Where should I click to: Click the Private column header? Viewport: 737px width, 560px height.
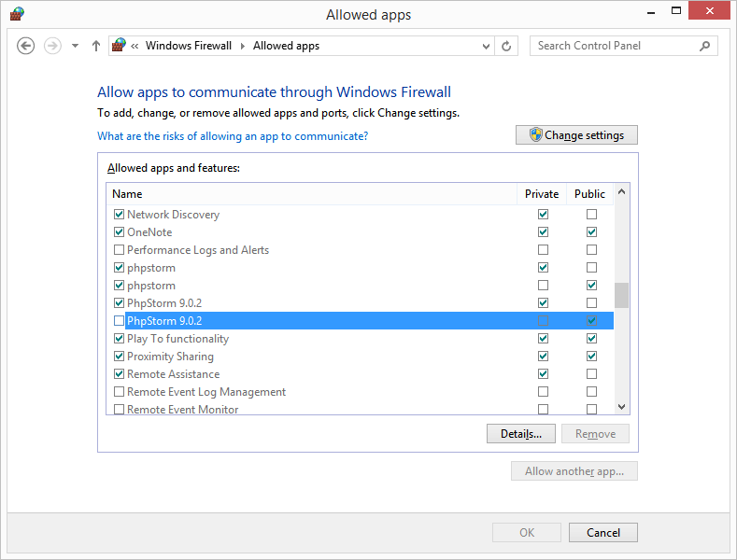click(542, 194)
